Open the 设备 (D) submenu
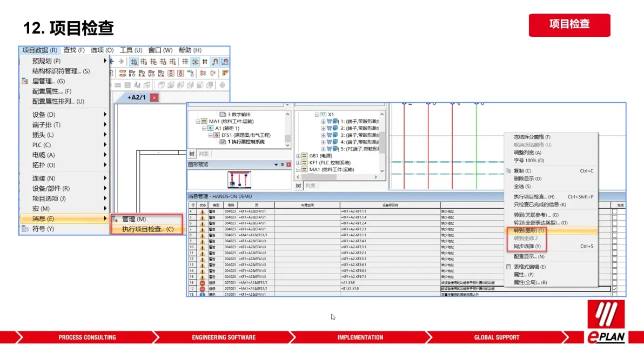Screen dimensions: 644x345 pyautogui.click(x=64, y=115)
